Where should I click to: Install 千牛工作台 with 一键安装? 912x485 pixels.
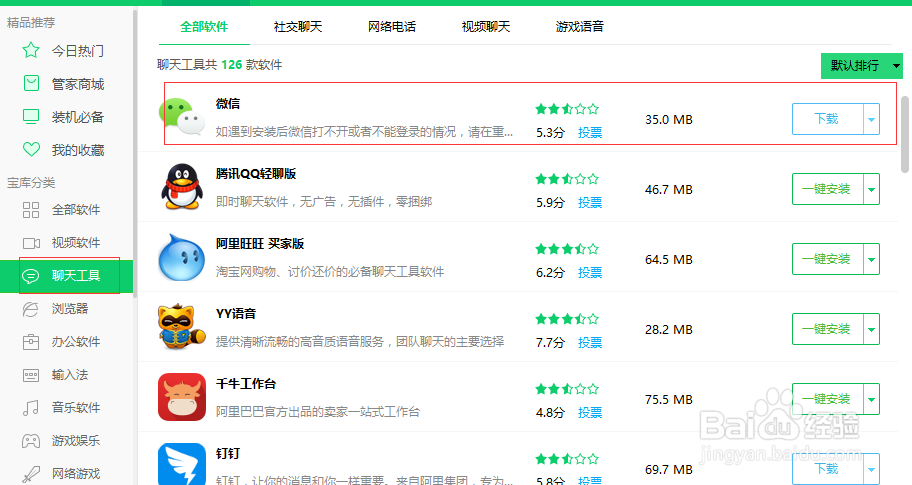[828, 399]
